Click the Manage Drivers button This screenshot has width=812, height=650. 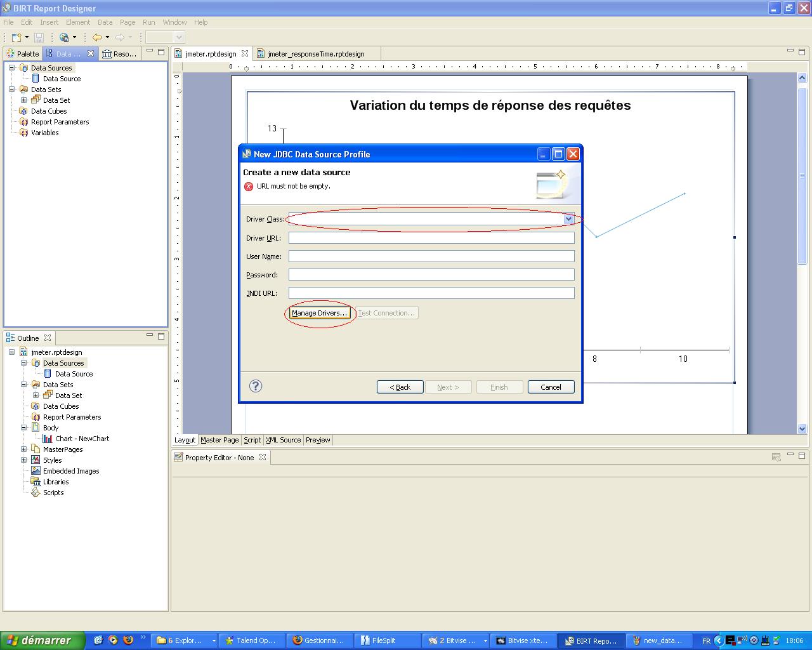tap(319, 312)
